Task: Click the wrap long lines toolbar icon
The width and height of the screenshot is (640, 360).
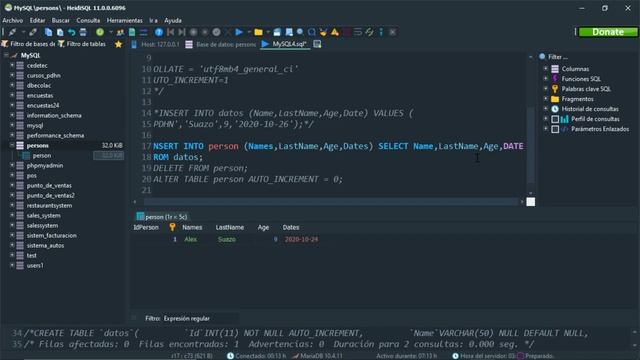Action: pos(358,32)
